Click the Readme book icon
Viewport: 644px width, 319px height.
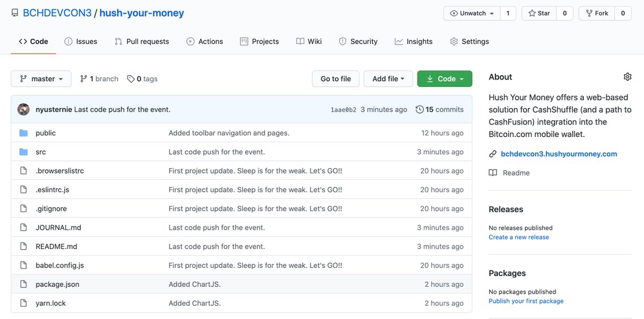tap(493, 173)
